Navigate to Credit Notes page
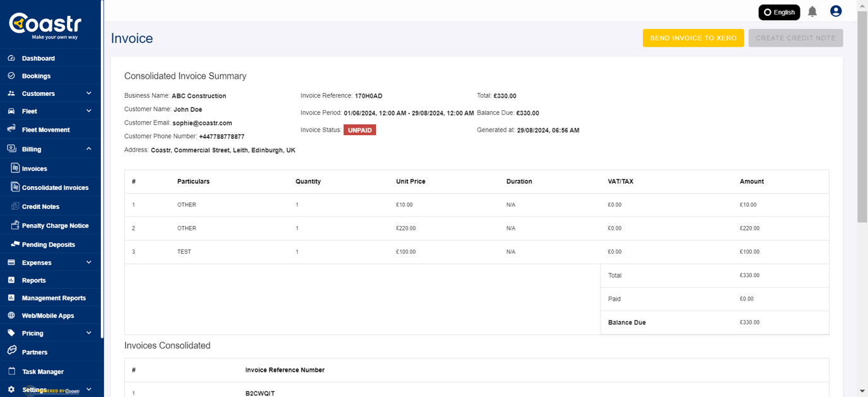Screen dimensions: 868x397 (x=42, y=206)
